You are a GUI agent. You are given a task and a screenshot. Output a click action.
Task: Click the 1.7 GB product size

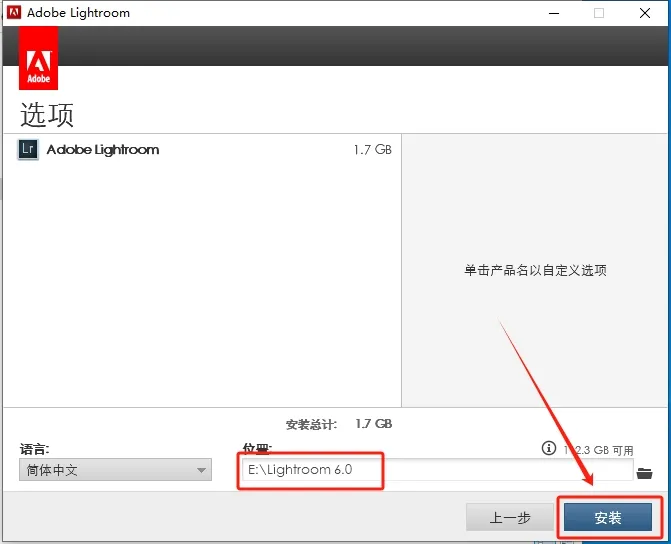[372, 150]
